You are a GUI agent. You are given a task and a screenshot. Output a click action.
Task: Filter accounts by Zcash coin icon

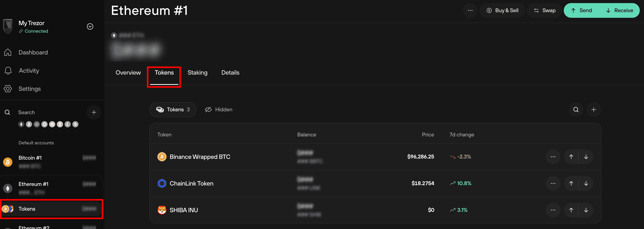60,124
